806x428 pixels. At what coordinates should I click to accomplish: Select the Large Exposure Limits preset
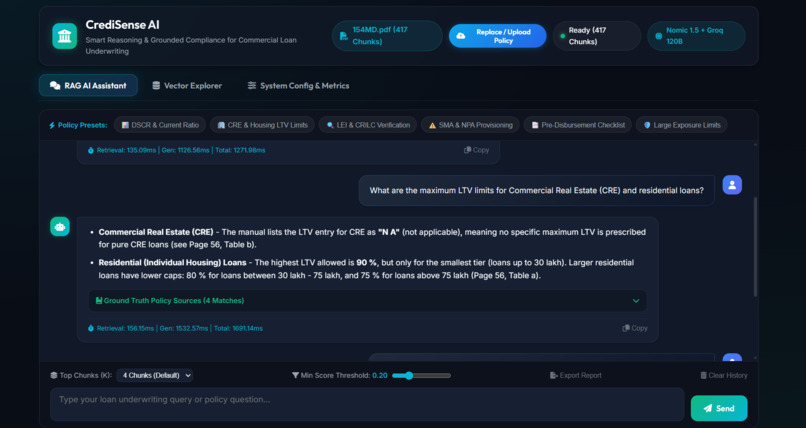682,125
